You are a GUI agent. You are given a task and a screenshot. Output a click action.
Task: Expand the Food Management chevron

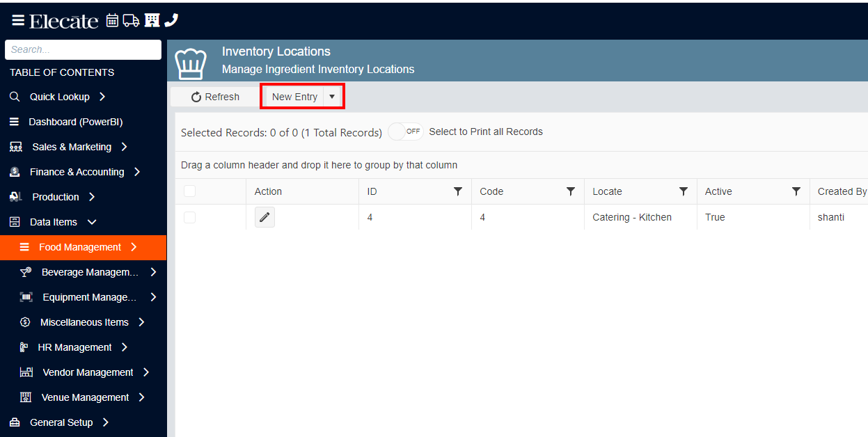coord(134,247)
